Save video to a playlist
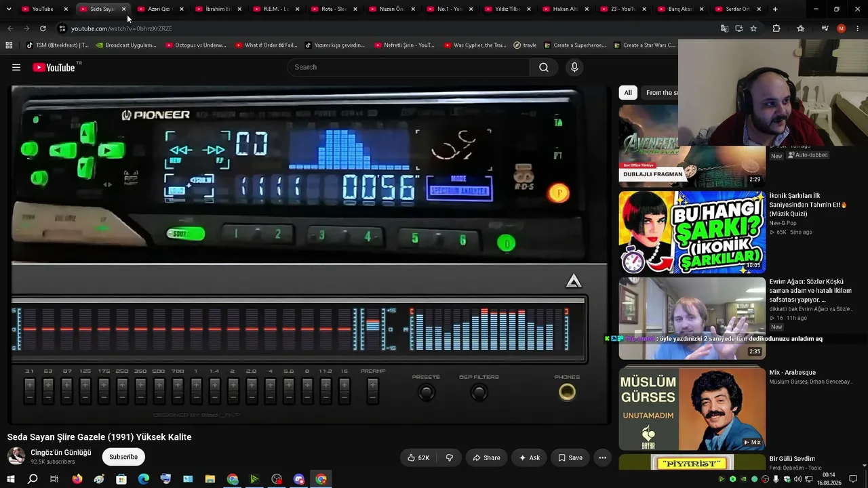Viewport: 868px width, 488px height. coord(570,457)
